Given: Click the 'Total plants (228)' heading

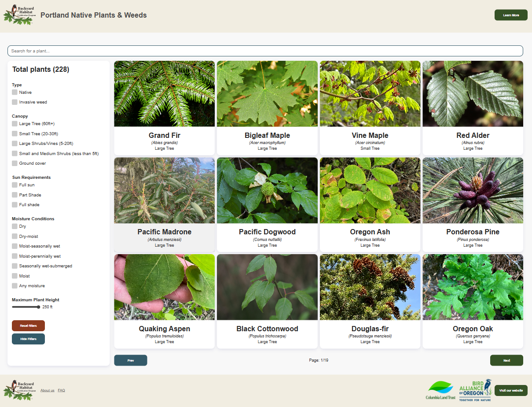Looking at the screenshot, I should click(40, 70).
